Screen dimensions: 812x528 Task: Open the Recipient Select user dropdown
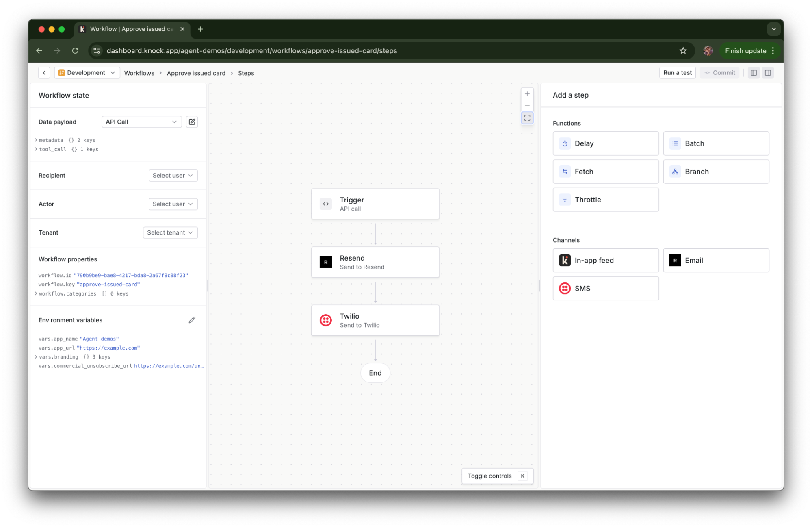tap(173, 175)
